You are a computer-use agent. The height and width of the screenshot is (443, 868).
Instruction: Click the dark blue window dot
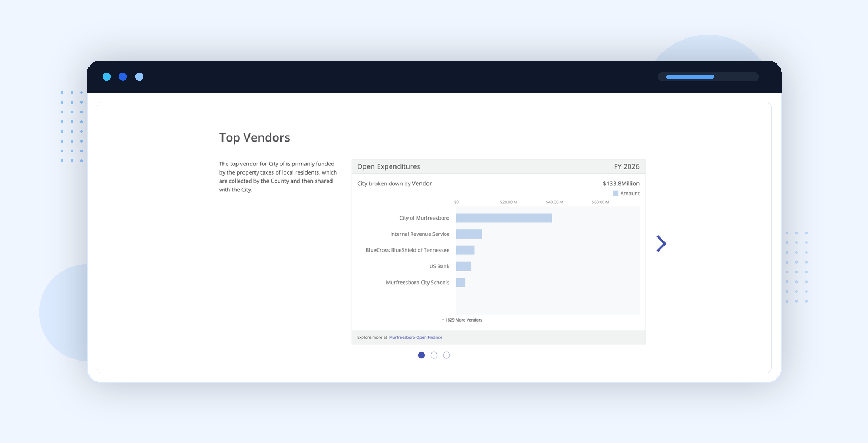point(123,77)
